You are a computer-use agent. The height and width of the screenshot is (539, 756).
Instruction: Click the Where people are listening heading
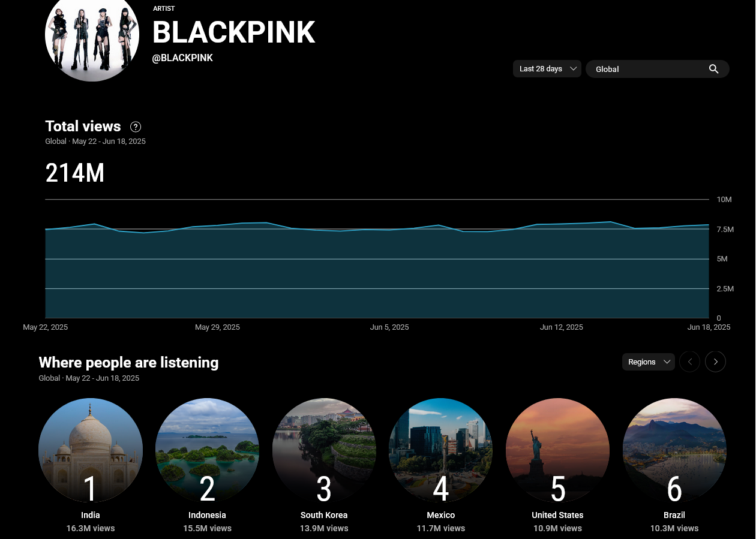(x=128, y=363)
